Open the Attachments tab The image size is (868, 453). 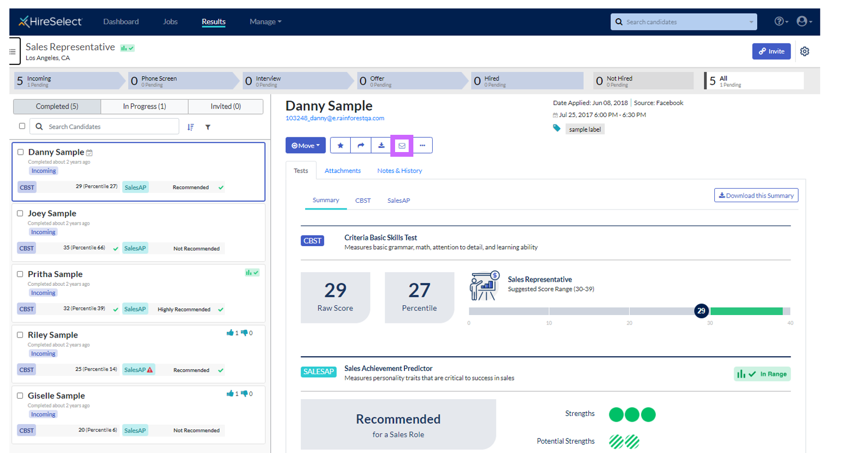tap(343, 171)
